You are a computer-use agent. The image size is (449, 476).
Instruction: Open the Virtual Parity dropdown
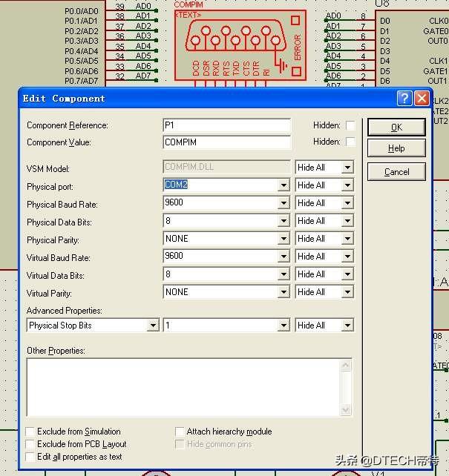[x=284, y=292]
